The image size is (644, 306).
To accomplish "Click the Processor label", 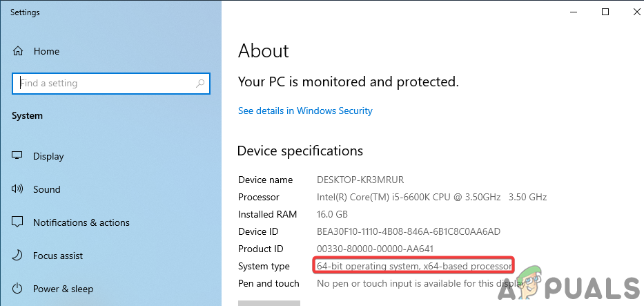I will tap(259, 197).
